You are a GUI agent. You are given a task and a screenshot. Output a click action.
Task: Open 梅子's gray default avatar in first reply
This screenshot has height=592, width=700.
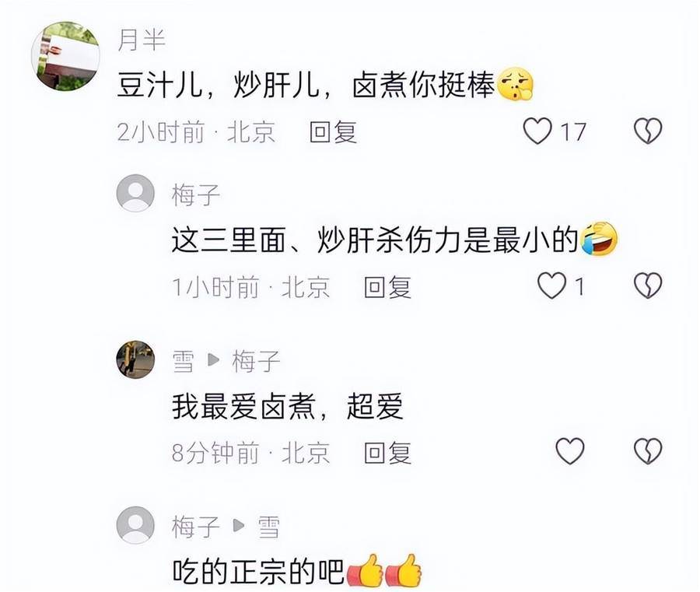click(x=135, y=194)
